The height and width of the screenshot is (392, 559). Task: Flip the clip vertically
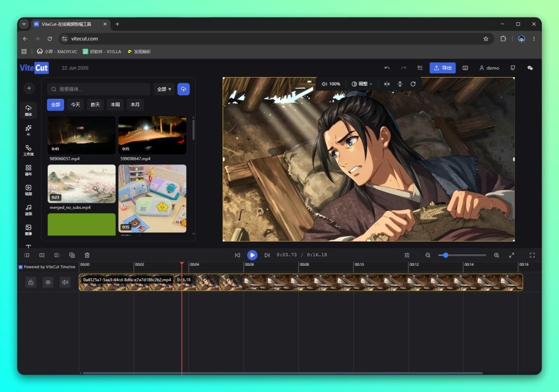point(400,84)
